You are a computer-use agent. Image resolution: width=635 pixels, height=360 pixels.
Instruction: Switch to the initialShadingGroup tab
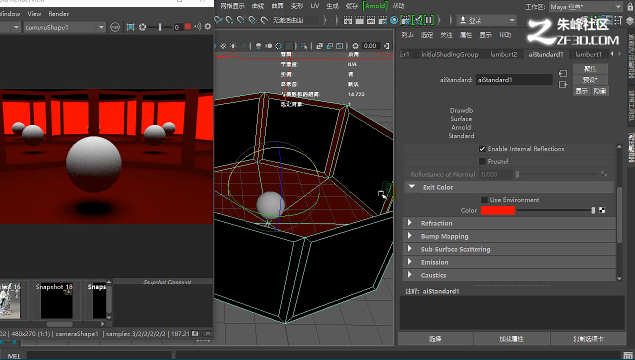click(x=450, y=54)
